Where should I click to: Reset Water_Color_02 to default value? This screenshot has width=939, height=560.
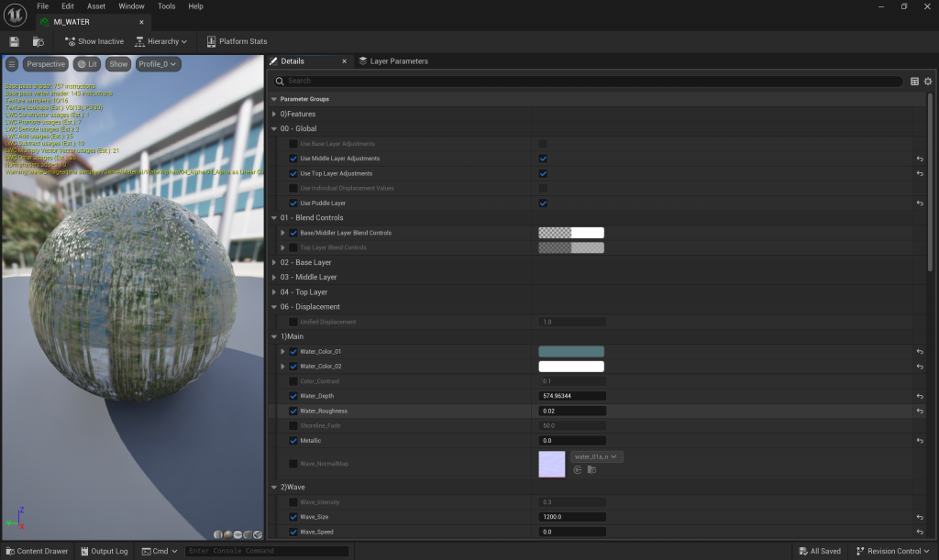point(920,367)
